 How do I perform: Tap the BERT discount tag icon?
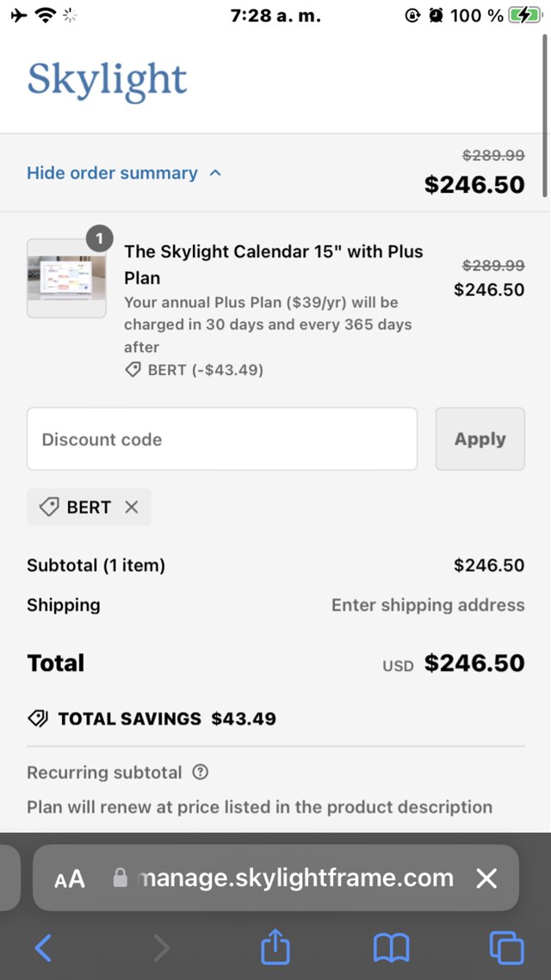(50, 508)
